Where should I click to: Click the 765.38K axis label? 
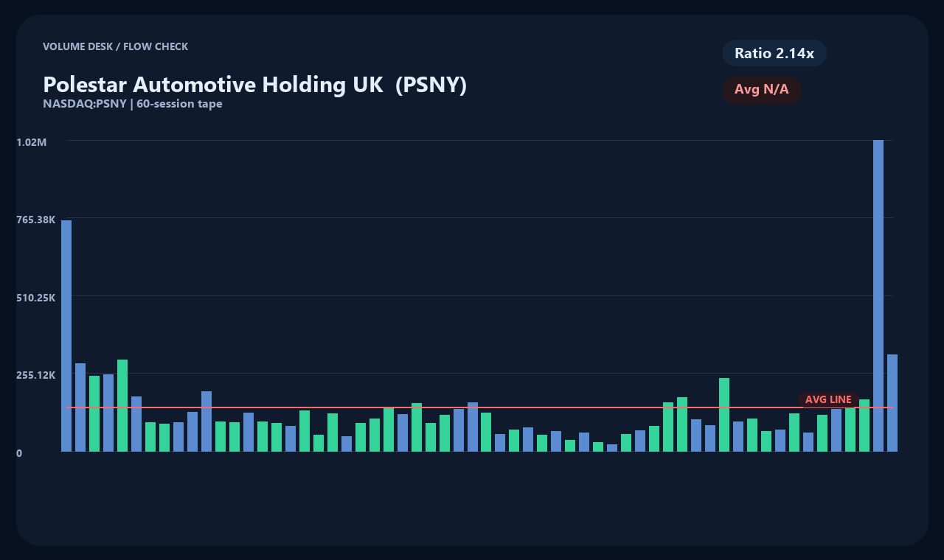coord(36,220)
